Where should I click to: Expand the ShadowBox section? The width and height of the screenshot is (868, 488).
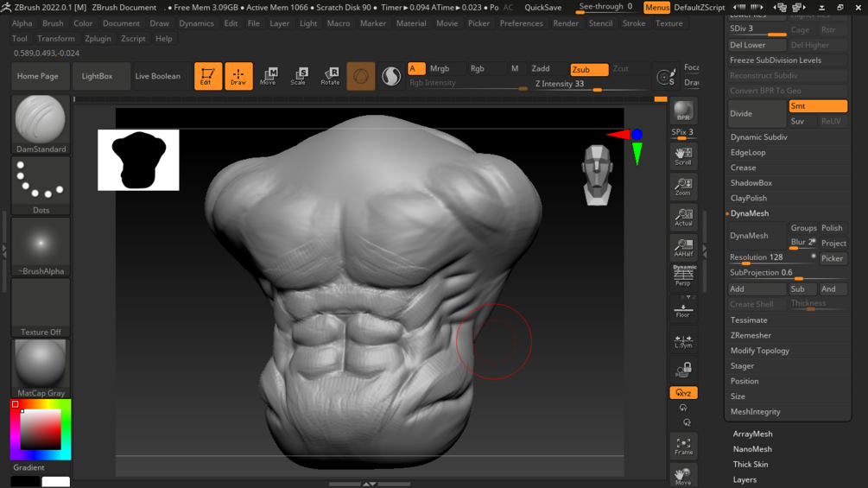pos(751,183)
